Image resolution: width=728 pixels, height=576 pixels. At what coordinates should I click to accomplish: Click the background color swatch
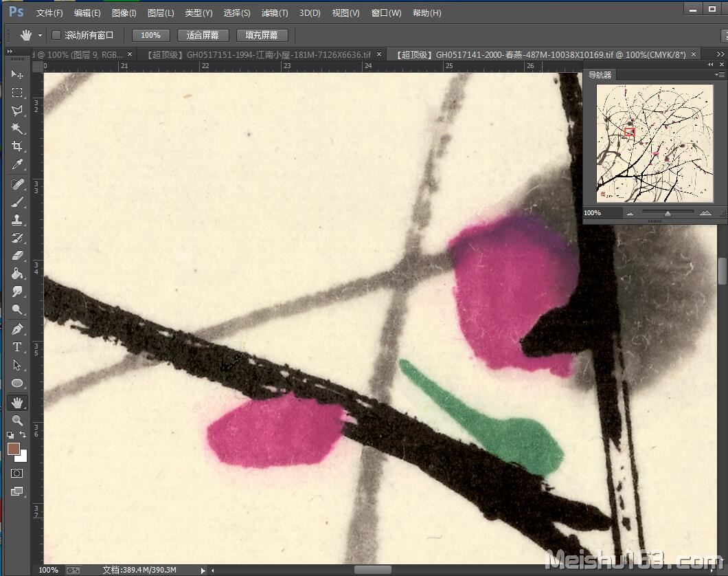click(23, 457)
